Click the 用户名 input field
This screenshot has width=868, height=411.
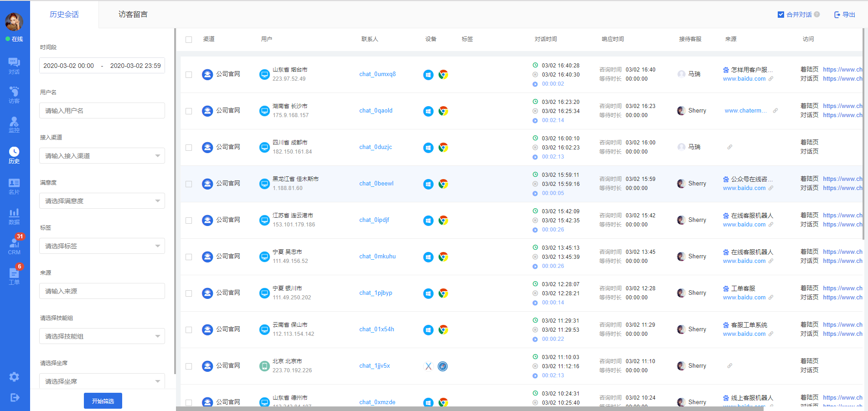102,111
